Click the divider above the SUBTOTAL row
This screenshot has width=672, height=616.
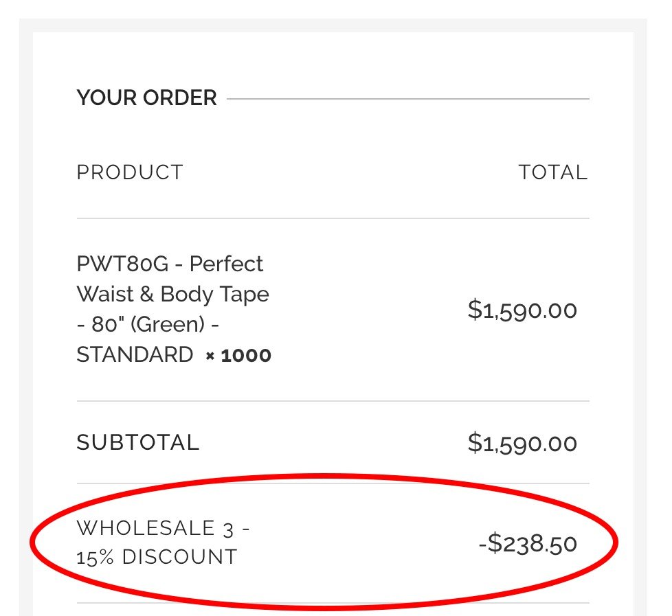coord(333,401)
